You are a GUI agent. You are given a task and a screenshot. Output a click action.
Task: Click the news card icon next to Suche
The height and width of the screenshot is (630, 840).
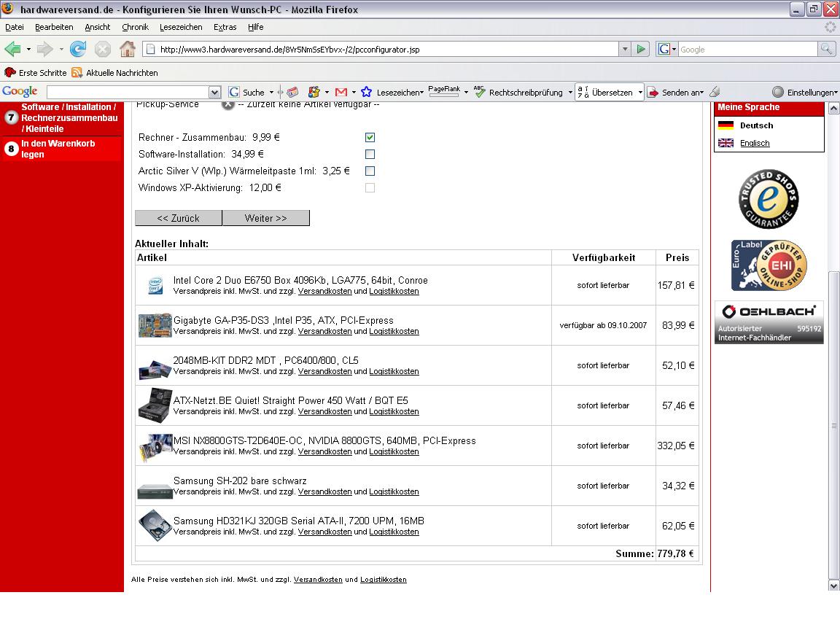292,92
